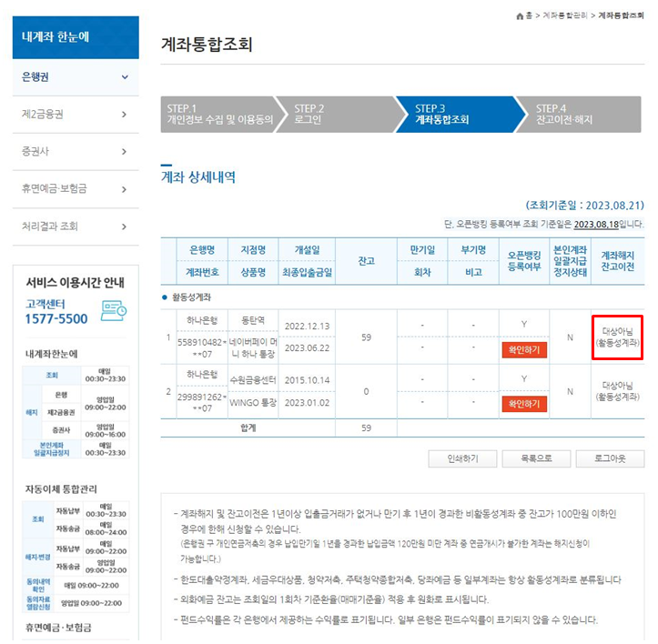The width and height of the screenshot is (658, 644).
Task: Click customer center number 1577-5500
Action: (56, 319)
